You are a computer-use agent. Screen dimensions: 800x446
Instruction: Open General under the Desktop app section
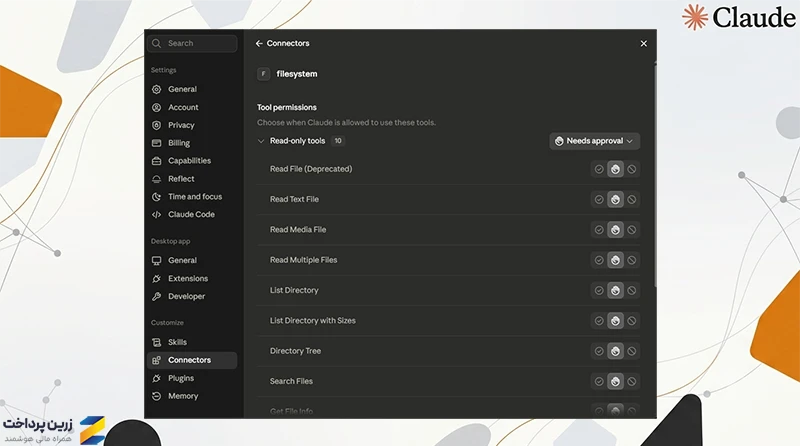[192, 261]
